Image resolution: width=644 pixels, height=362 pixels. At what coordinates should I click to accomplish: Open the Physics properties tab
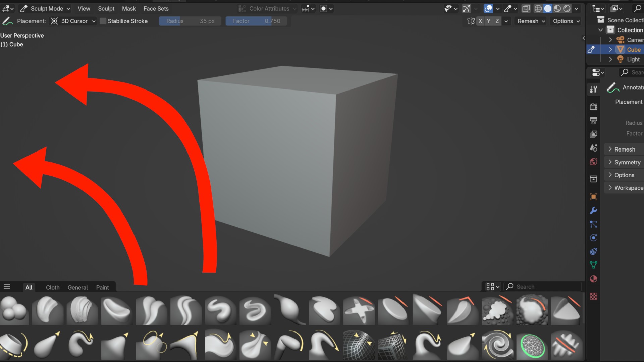pos(593,238)
